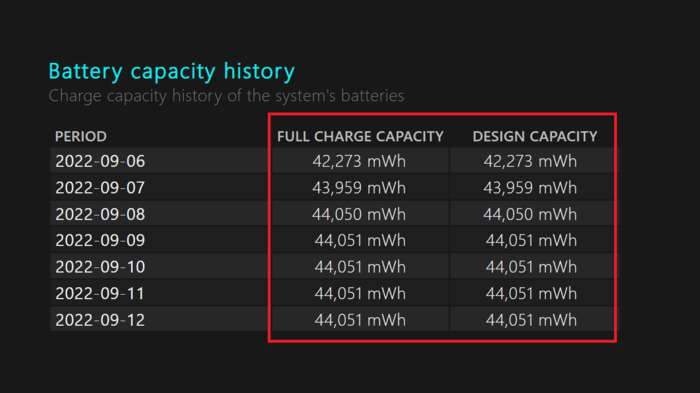Viewport: 700px width, 393px height.
Task: Select the period cell 2022-09-11
Action: [100, 293]
